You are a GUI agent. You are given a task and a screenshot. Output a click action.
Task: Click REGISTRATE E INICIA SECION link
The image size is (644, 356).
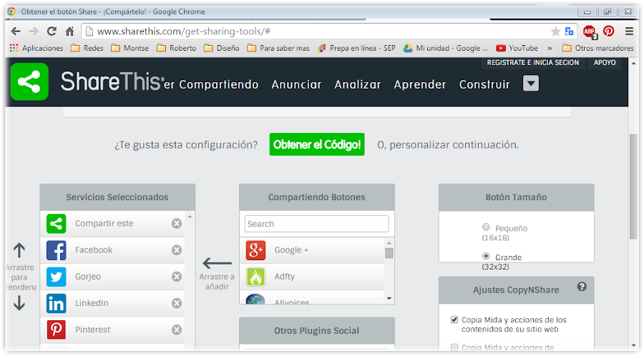[x=532, y=63]
